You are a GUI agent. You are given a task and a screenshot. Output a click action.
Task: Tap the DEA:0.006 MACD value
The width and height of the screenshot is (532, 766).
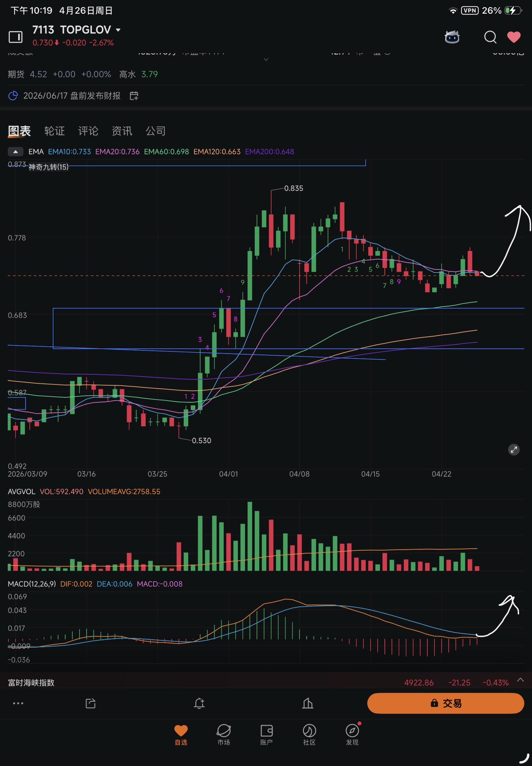(114, 584)
